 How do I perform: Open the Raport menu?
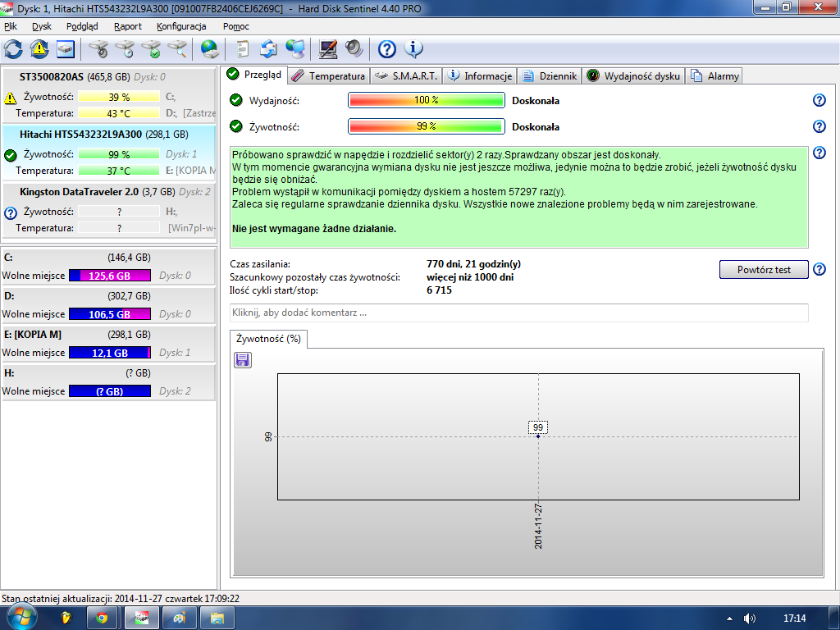[127, 26]
